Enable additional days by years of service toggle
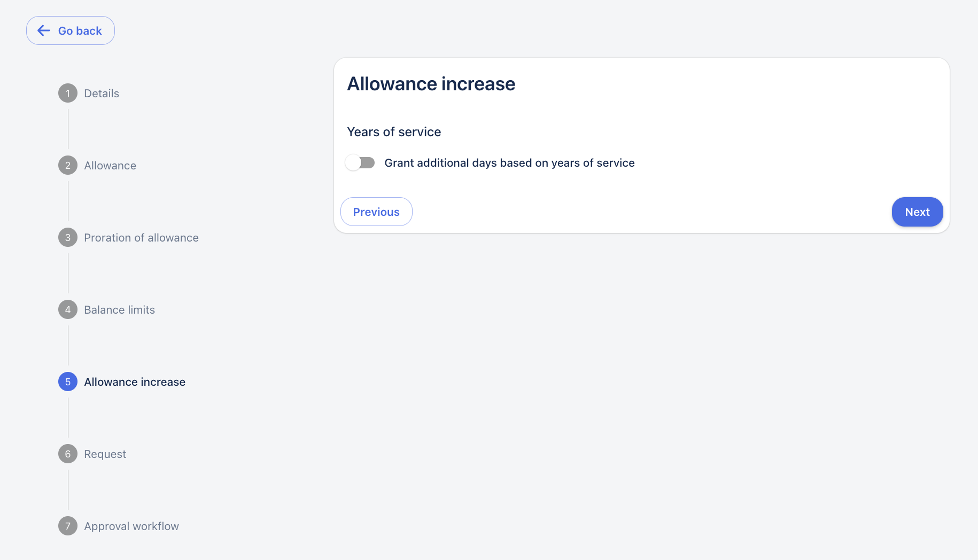The width and height of the screenshot is (978, 560). pyautogui.click(x=360, y=162)
